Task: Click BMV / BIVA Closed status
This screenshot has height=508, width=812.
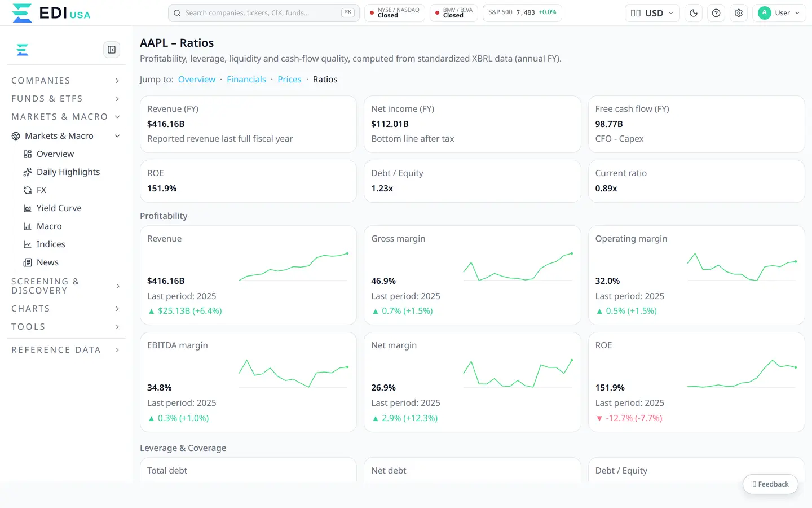Action: tap(454, 13)
